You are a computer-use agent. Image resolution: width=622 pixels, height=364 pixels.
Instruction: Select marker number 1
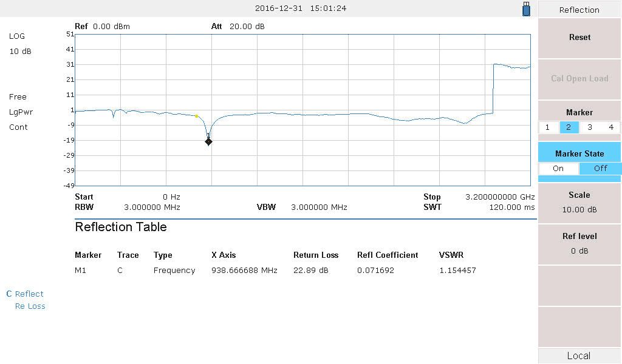point(547,127)
